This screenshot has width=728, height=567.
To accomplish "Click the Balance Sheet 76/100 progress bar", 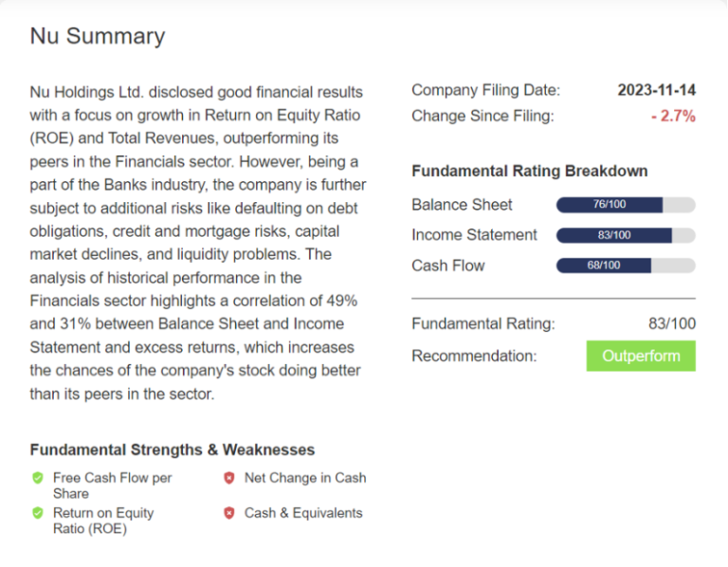I will click(x=626, y=205).
